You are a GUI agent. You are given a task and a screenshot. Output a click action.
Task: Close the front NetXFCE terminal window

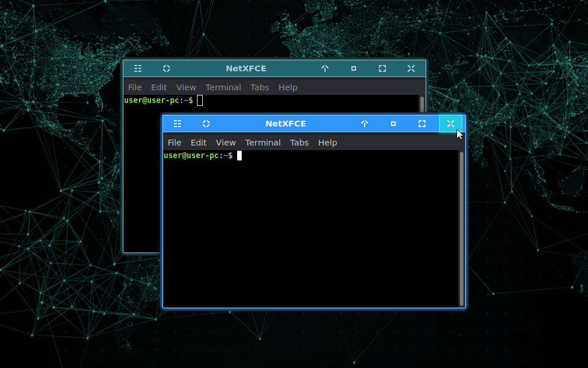pos(450,124)
